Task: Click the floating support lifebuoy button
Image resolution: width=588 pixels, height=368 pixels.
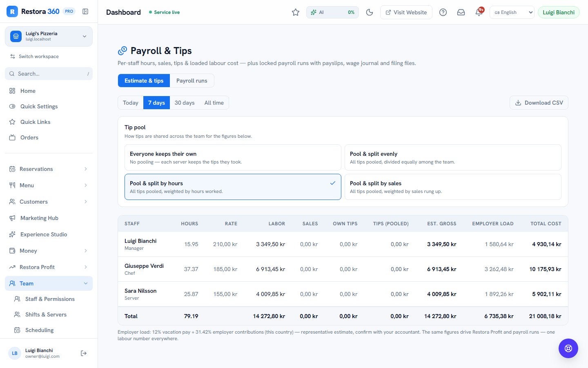Action: [x=568, y=348]
